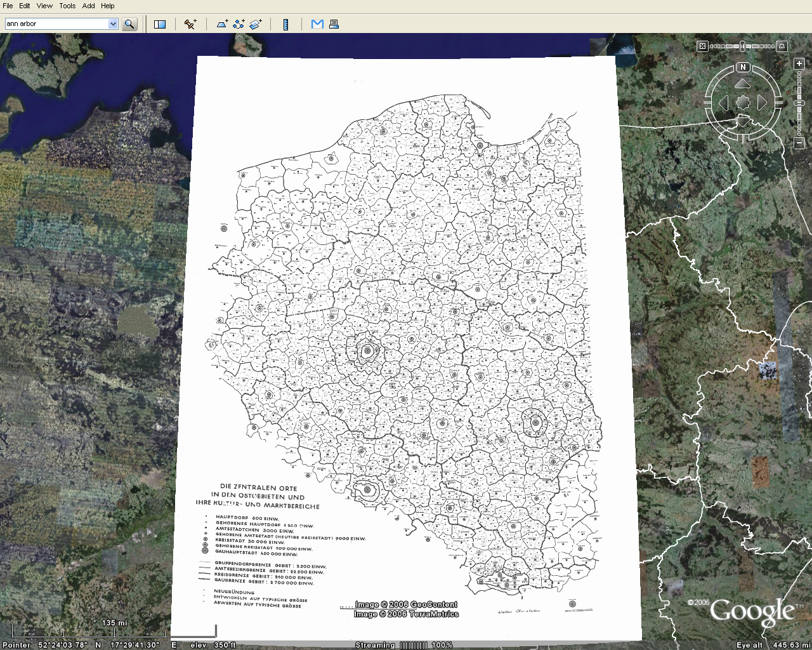The image size is (812, 650).
Task: Click the Print icon in toolbar
Action: [334, 24]
